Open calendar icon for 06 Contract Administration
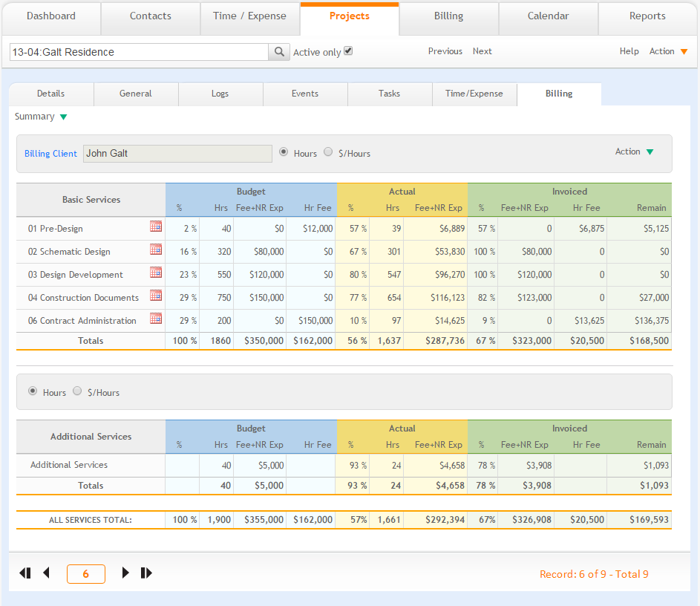This screenshot has height=606, width=700. tap(156, 319)
